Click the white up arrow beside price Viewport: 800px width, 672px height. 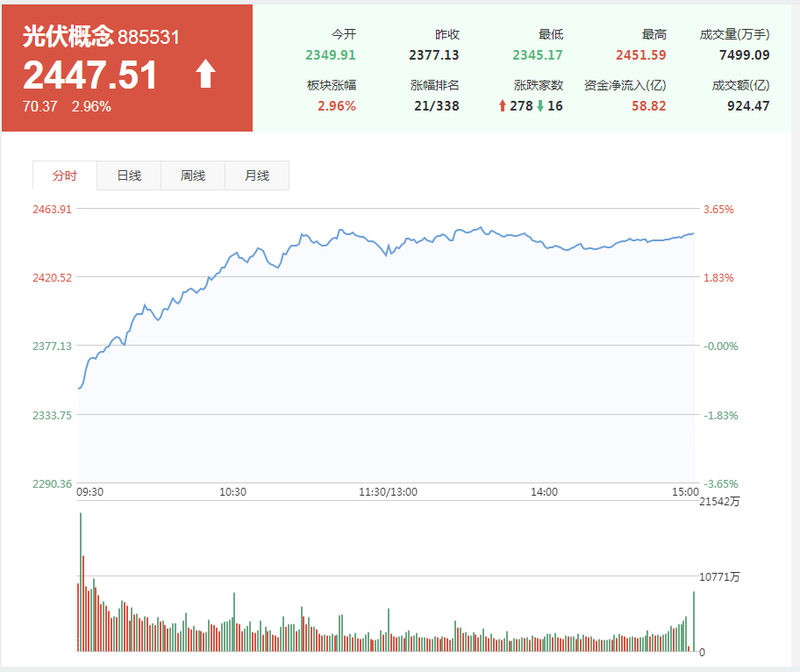point(205,75)
